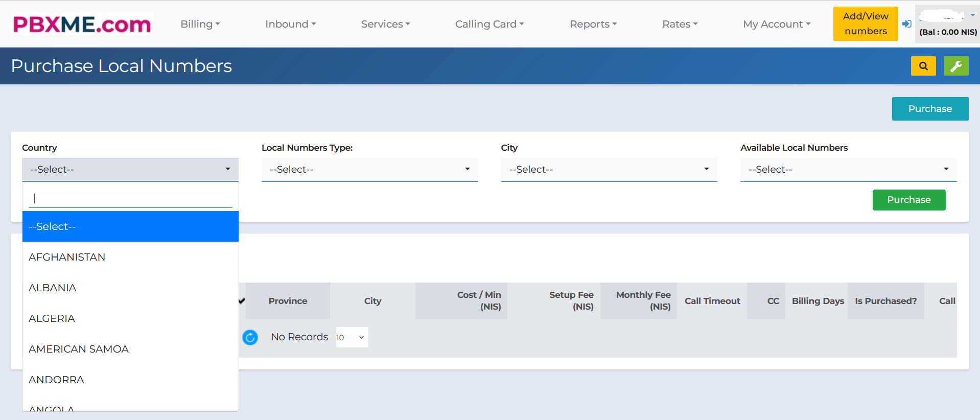Expand the City select dropdown

click(609, 170)
